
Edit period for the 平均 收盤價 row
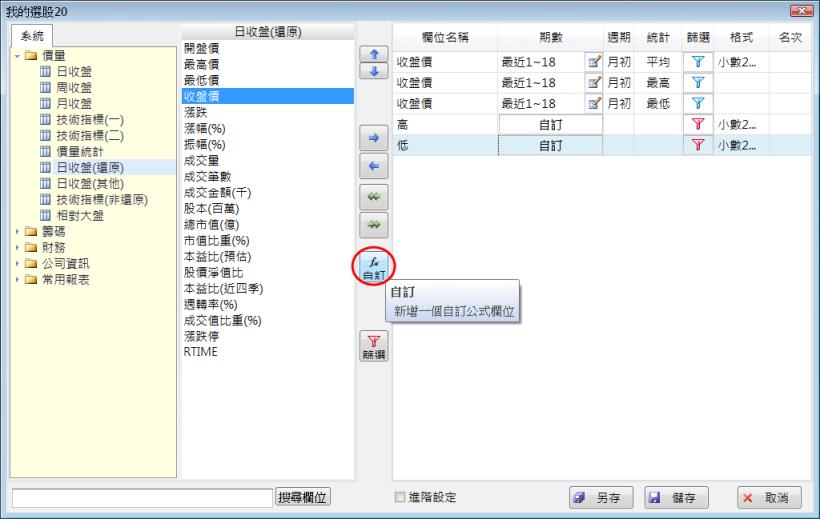coord(594,62)
